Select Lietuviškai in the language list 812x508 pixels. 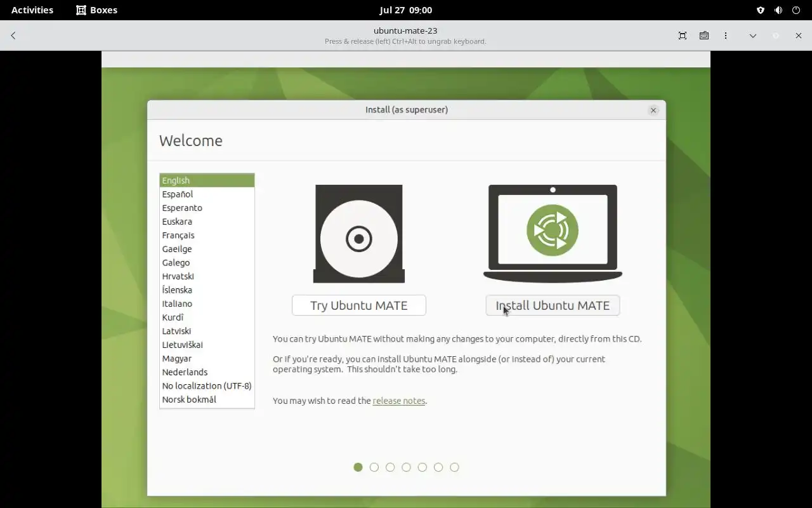pyautogui.click(x=207, y=345)
